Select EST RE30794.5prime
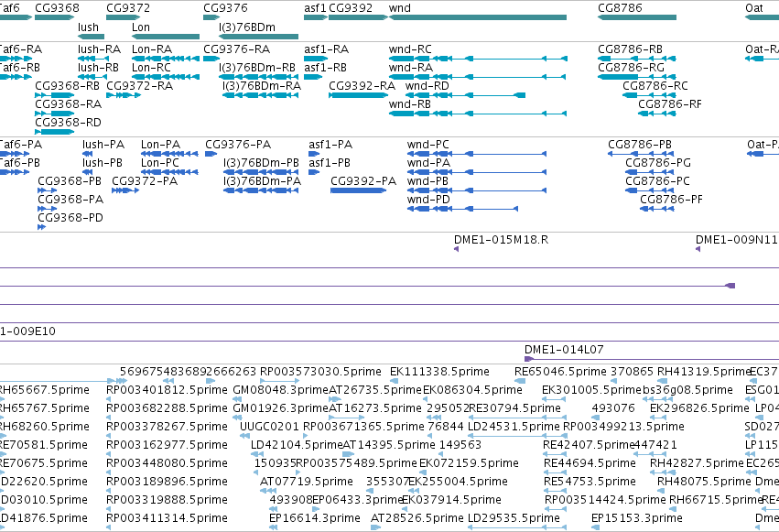 point(517,418)
